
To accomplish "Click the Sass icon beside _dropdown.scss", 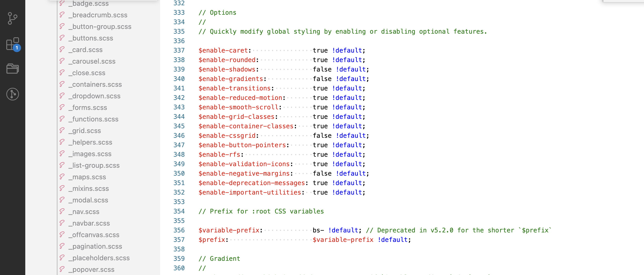I will tap(62, 96).
